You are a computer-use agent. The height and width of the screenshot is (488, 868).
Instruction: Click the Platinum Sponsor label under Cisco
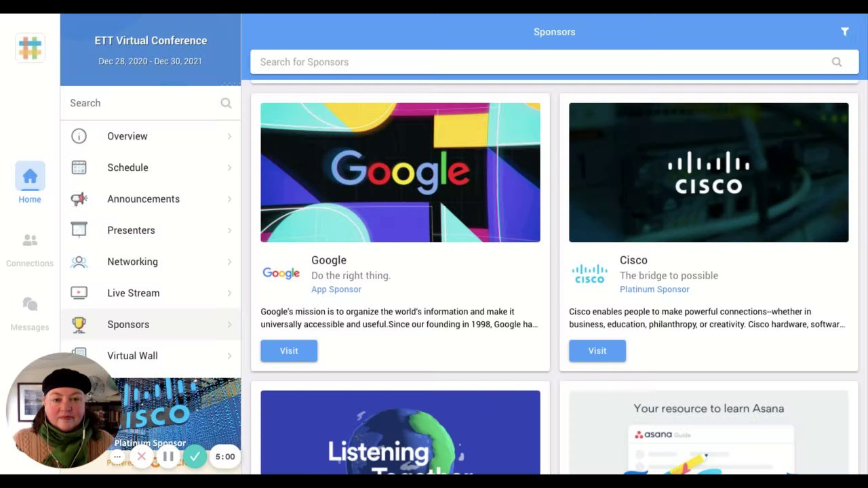point(654,289)
